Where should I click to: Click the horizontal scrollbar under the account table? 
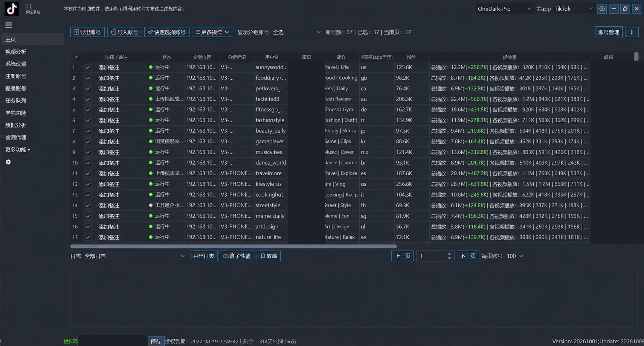233,246
